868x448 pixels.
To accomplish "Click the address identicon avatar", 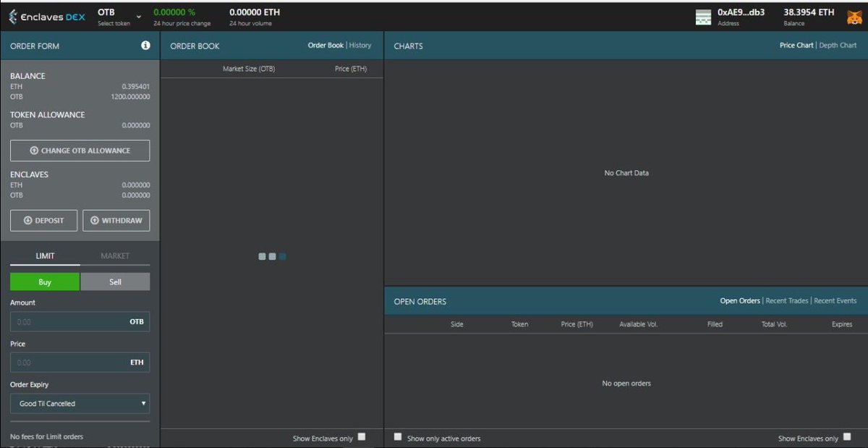I will (x=703, y=17).
